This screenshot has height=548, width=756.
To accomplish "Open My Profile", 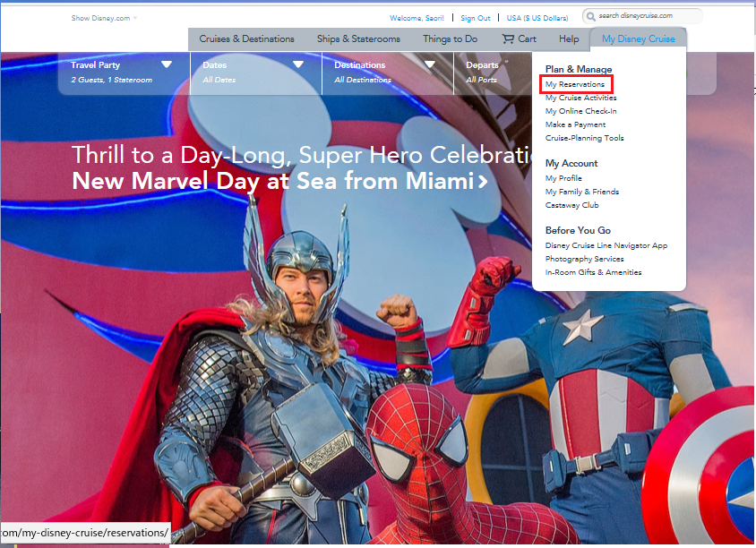I will coord(563,178).
